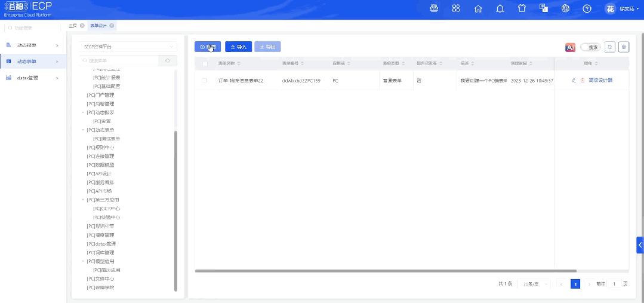Image resolution: width=644 pixels, height=303 pixels.
Task: Click the user avatar '花'
Action: tap(611, 8)
